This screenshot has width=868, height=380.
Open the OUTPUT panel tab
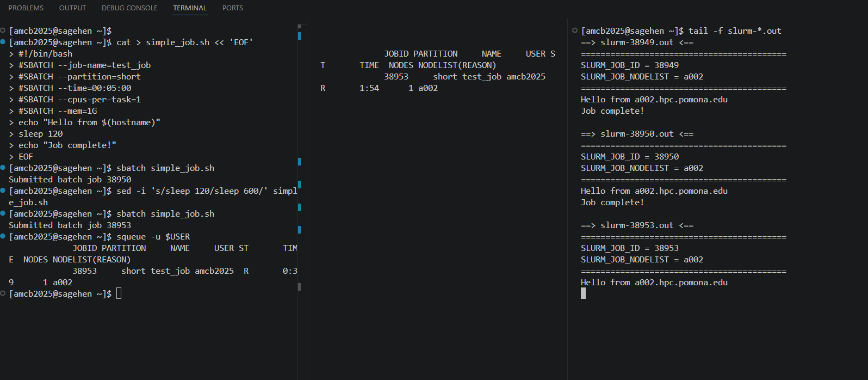pos(72,8)
